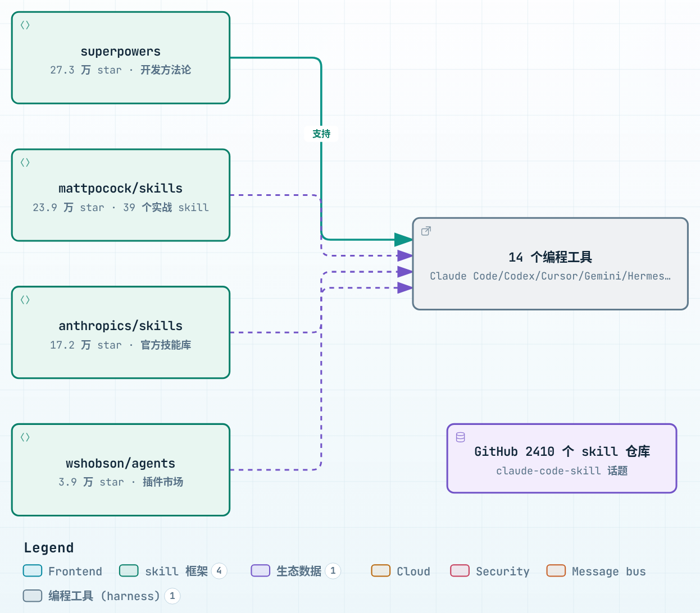Click the Frontend legend swatch
The image size is (700, 613).
tap(33, 571)
